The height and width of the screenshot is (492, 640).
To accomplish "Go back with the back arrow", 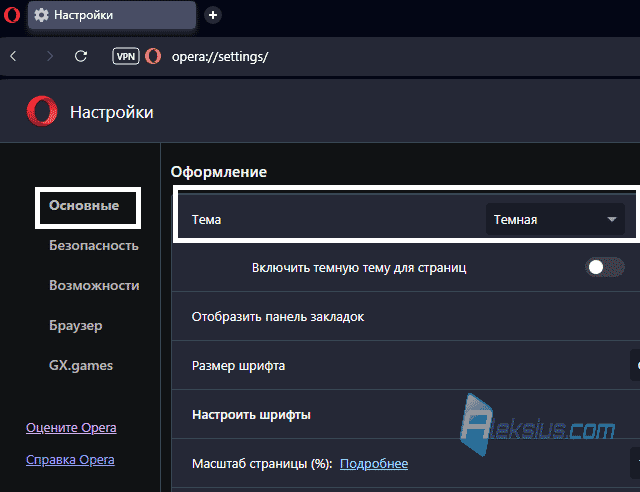I will click(13, 56).
